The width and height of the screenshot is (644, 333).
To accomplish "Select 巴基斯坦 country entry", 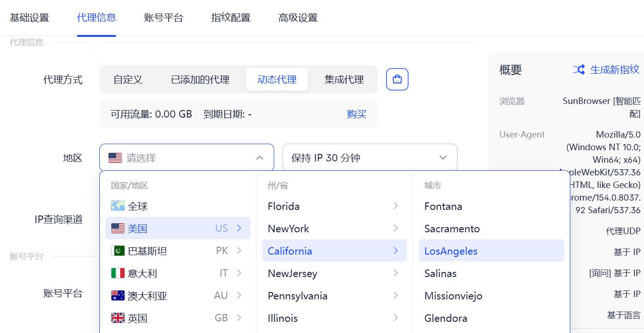I will 178,251.
